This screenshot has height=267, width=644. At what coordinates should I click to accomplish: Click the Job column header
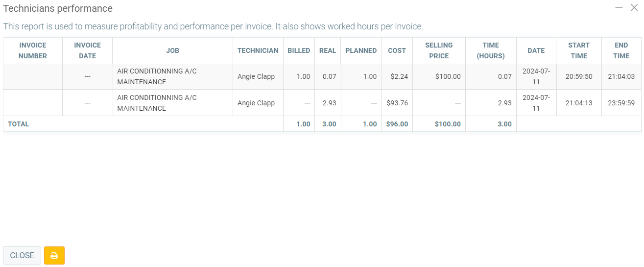point(172,50)
